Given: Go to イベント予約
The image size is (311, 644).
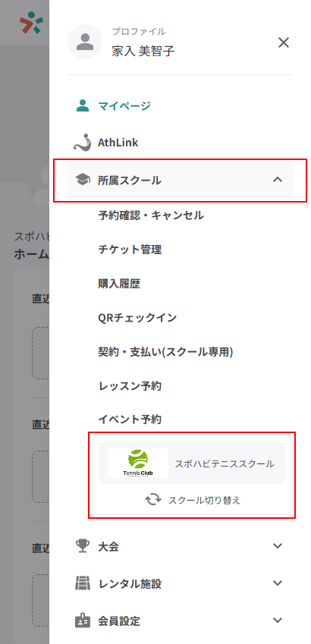Looking at the screenshot, I should tap(130, 419).
